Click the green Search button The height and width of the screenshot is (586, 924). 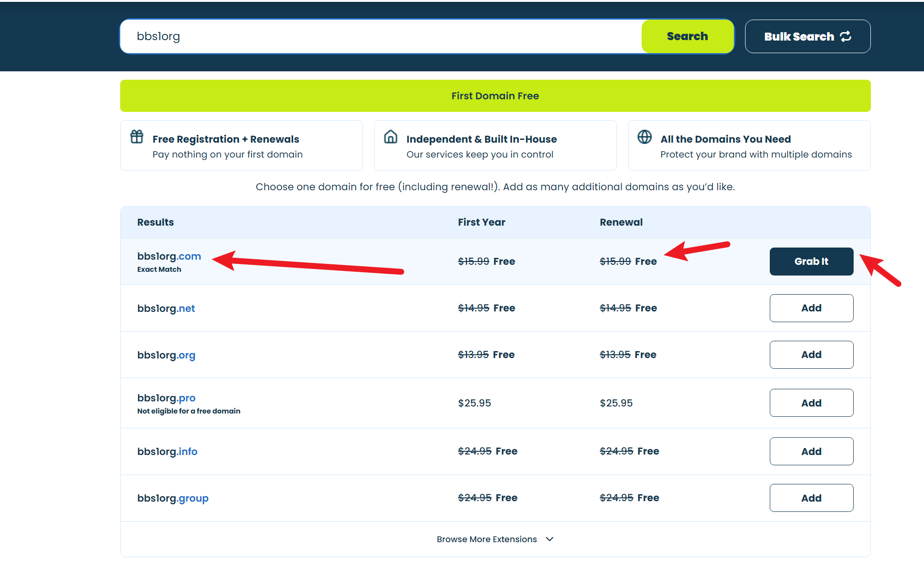pyautogui.click(x=687, y=36)
